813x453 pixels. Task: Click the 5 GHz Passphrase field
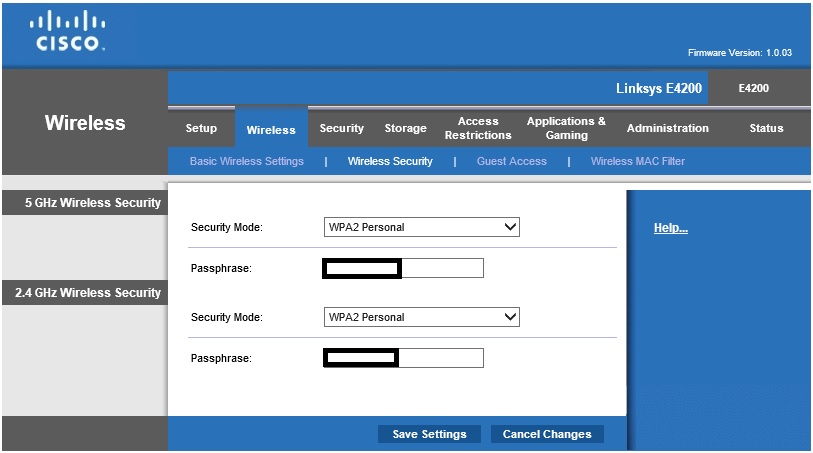pos(440,268)
